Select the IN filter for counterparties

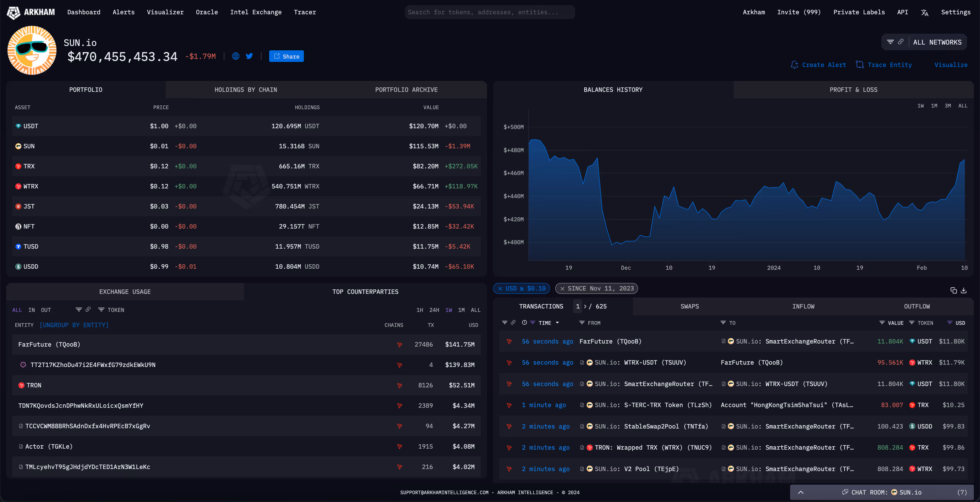point(32,310)
